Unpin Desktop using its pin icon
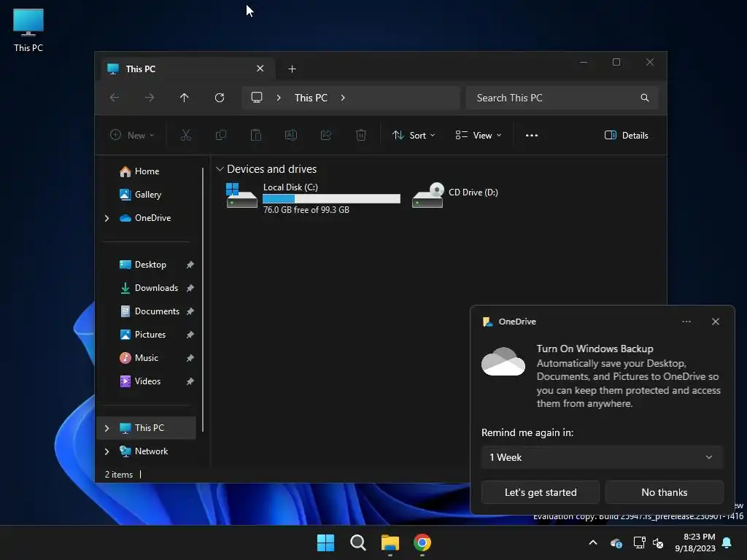The image size is (747, 560). pos(190,265)
